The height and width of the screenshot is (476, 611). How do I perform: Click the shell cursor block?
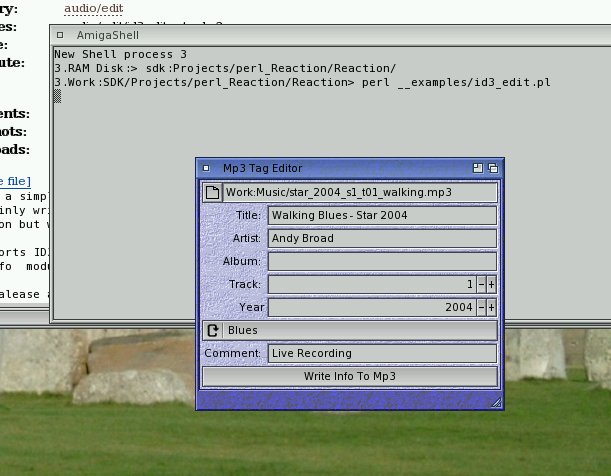pos(57,96)
